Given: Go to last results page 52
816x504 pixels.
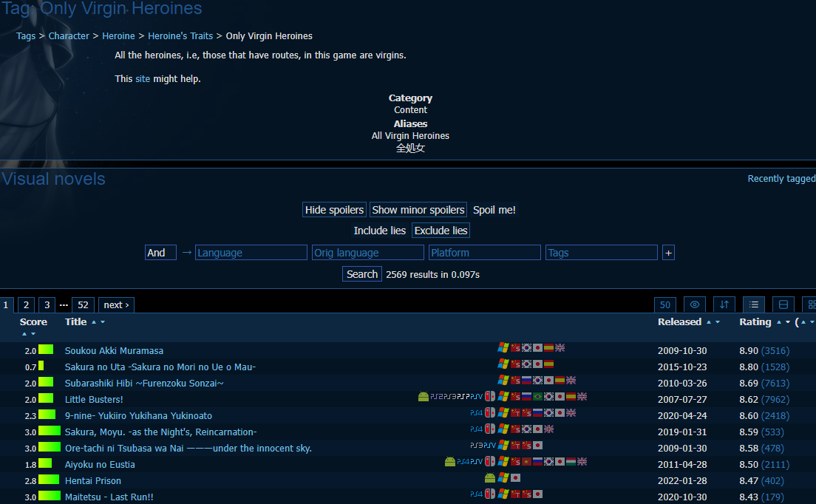Looking at the screenshot, I should point(83,304).
